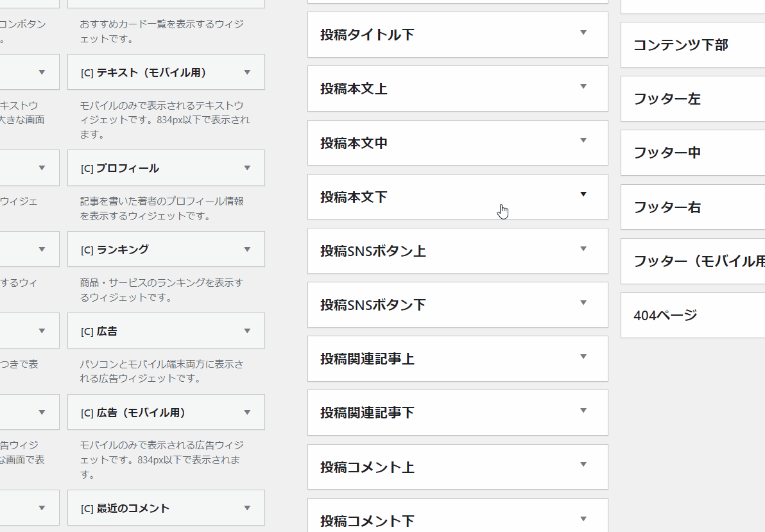Image resolution: width=765 pixels, height=532 pixels.
Task: Expand the [C] ランキング widget arrow
Action: [248, 250]
